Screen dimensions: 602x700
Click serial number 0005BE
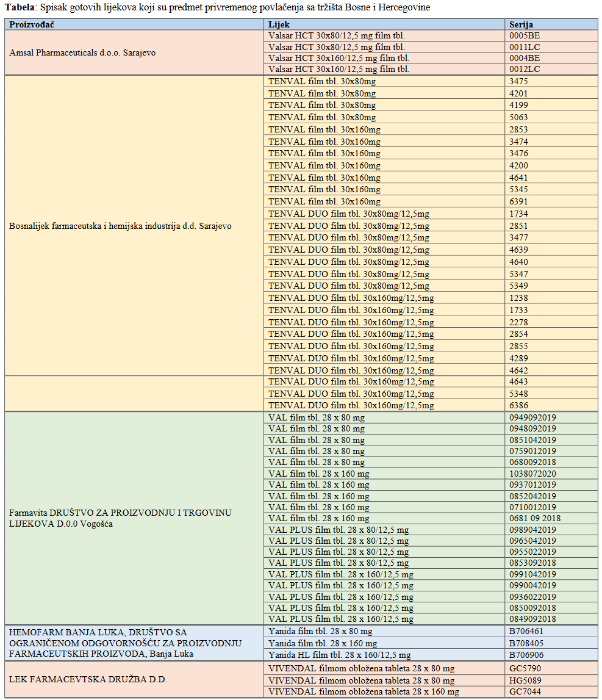click(525, 36)
